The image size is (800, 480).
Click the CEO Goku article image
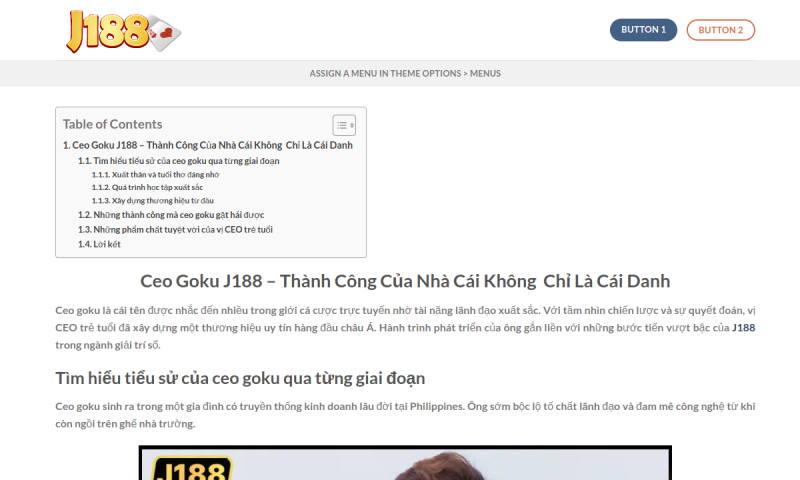pos(405,464)
